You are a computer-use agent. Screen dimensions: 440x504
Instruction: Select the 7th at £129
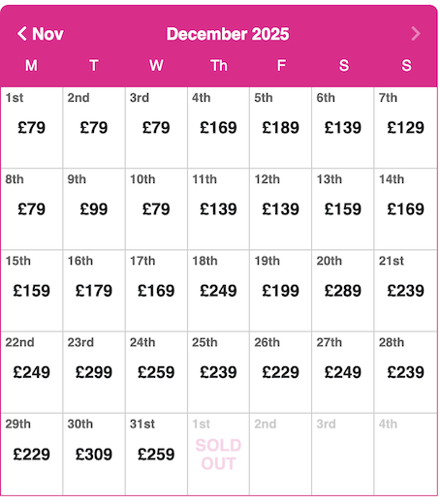point(405,127)
